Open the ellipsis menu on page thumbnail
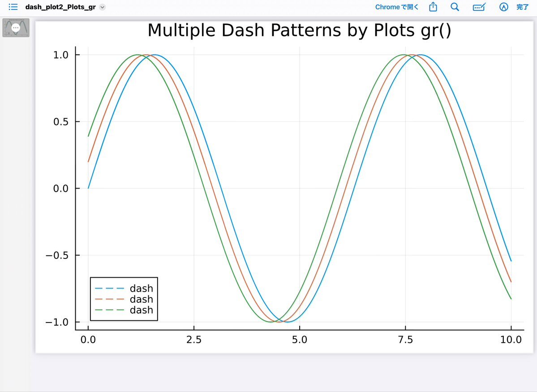This screenshot has height=392, width=537. click(x=16, y=28)
